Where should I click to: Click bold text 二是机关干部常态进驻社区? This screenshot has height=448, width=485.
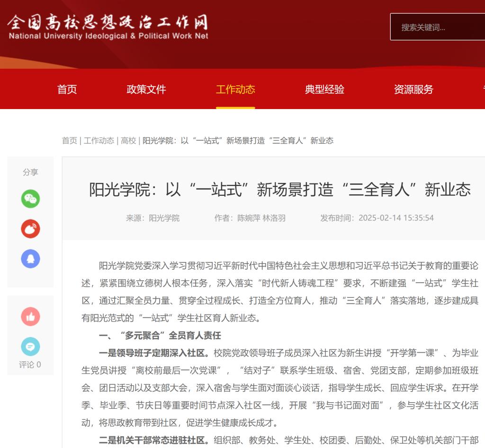(x=154, y=440)
